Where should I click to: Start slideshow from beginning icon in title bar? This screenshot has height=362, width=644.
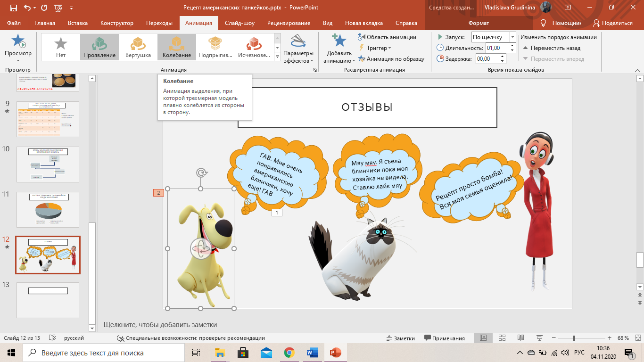pos(58,8)
